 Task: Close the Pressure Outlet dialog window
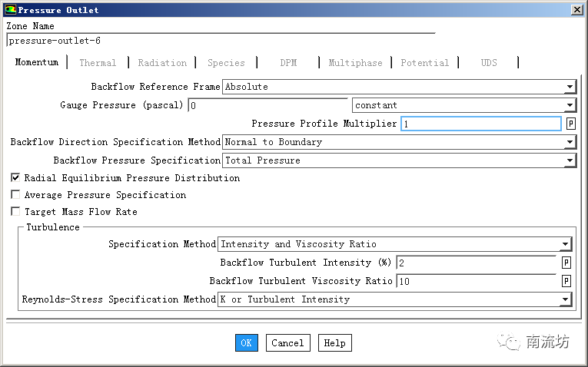(576, 10)
